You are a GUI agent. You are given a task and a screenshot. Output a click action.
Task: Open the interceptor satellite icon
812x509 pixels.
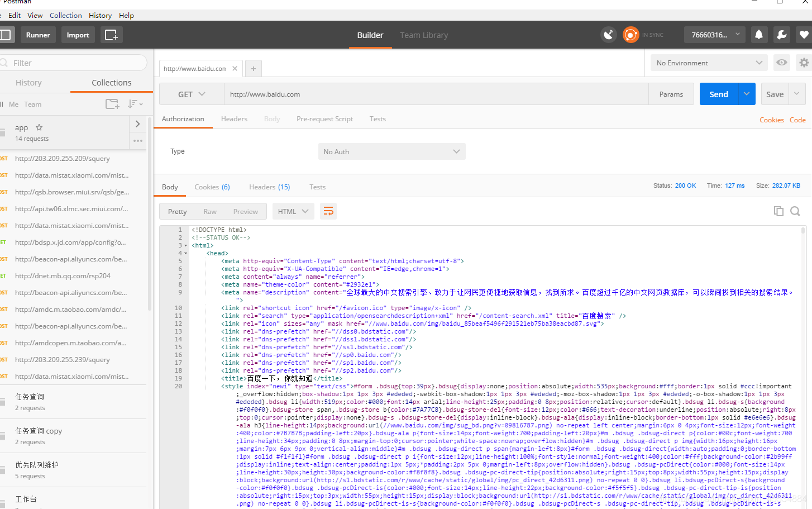point(609,35)
